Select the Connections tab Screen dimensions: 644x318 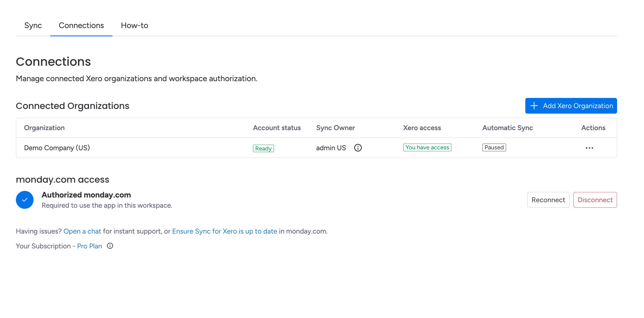point(81,26)
